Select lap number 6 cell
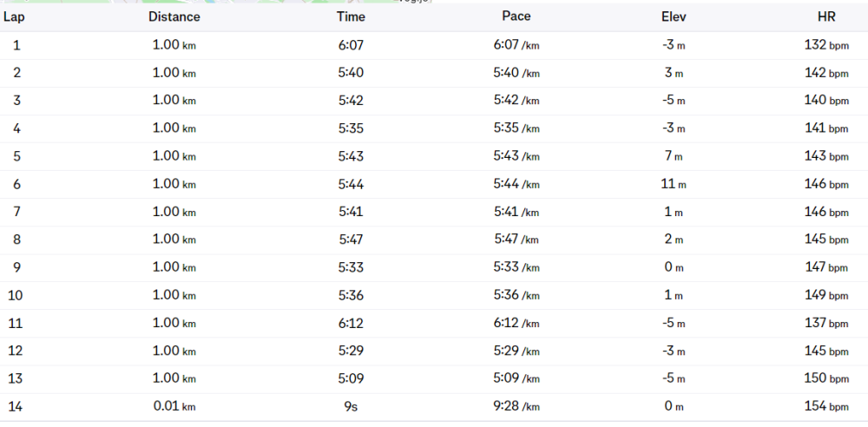Viewport: 868px width, 427px height. [16, 184]
